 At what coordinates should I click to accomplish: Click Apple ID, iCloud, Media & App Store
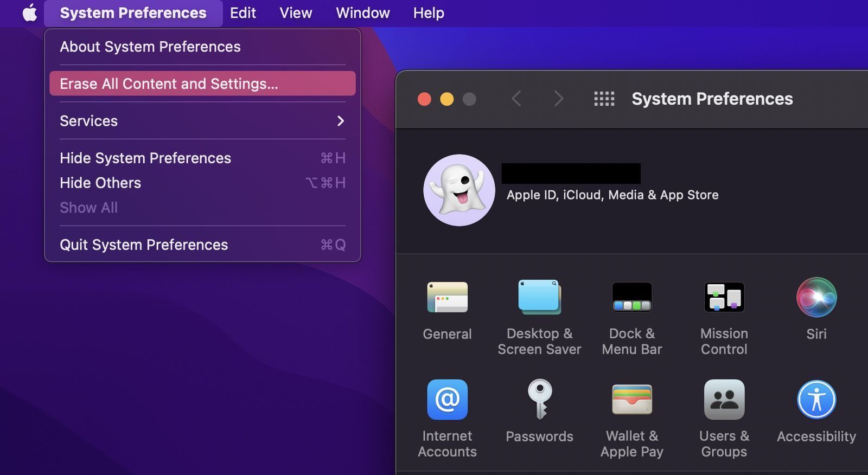(612, 195)
